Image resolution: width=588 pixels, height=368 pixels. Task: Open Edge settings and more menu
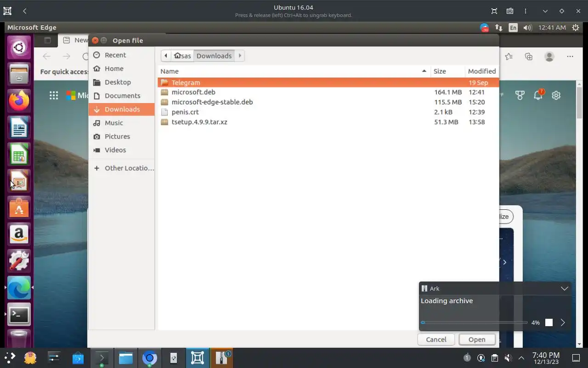coord(570,57)
